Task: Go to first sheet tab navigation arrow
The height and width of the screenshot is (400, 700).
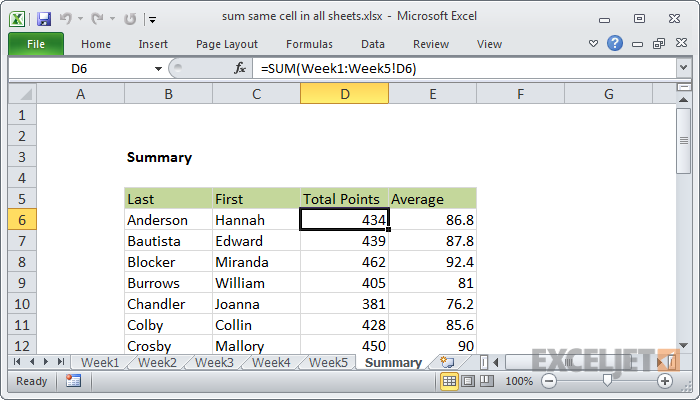Action: [17, 362]
